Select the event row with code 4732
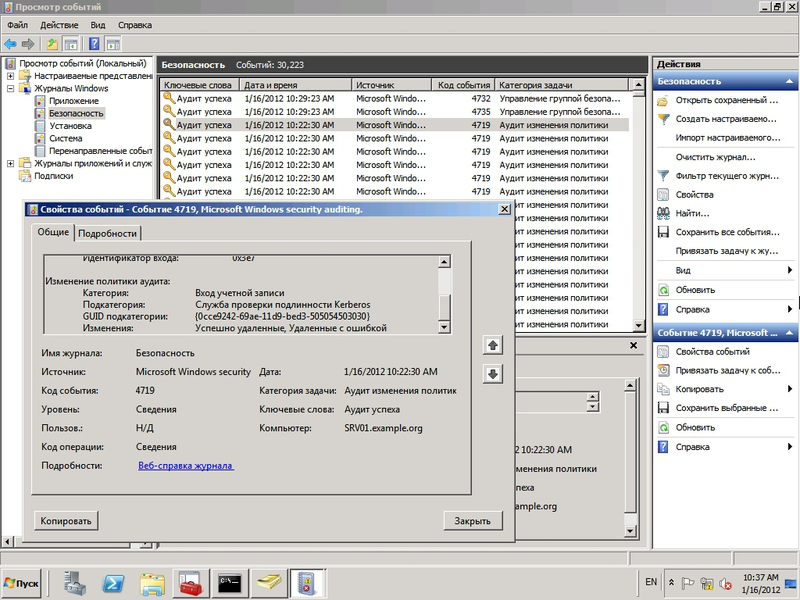The image size is (800, 600). click(x=395, y=98)
